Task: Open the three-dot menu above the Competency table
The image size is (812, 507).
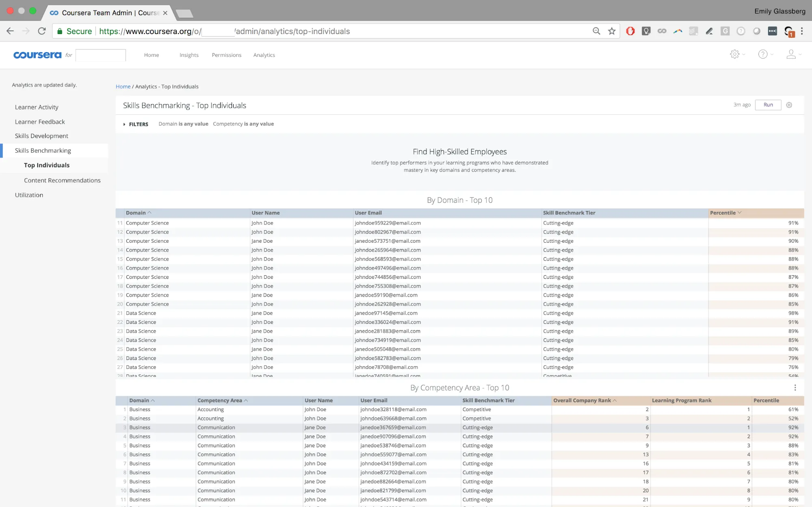Action: pyautogui.click(x=795, y=388)
